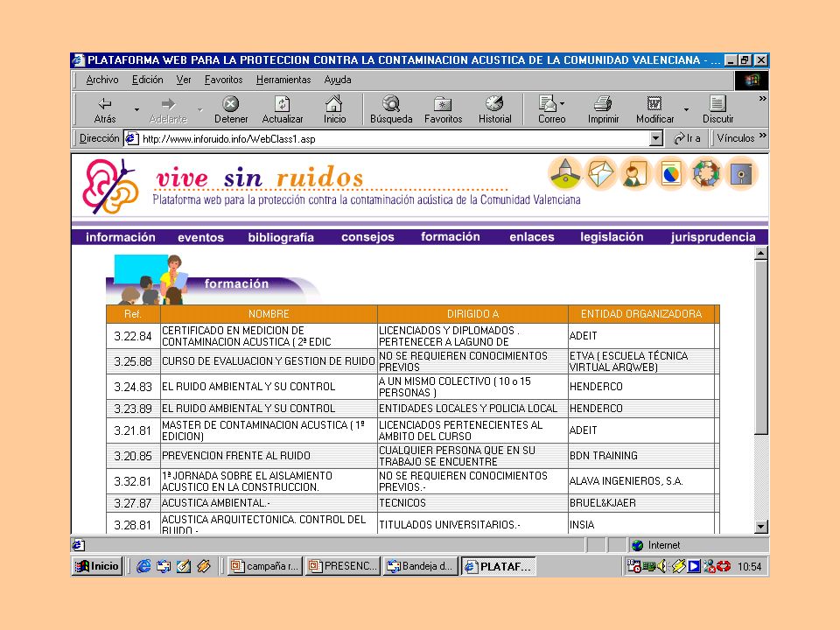Open the Adelante history dropdown arrow
The image size is (840, 630).
point(199,110)
